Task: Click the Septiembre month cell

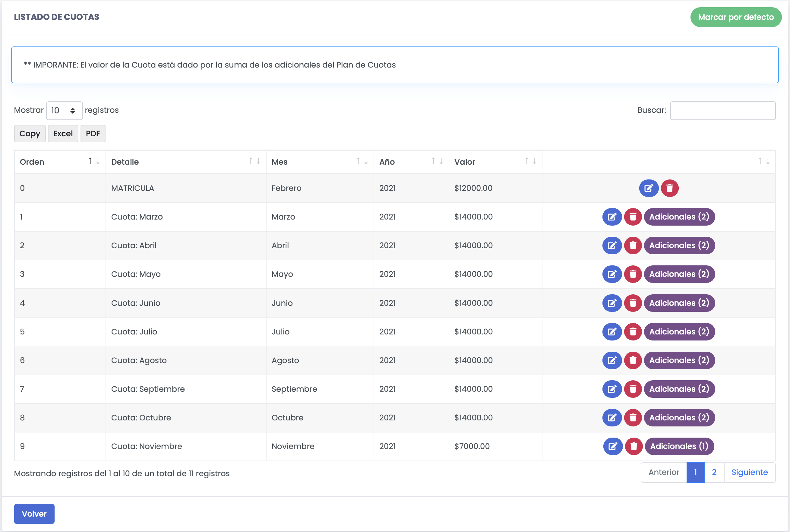Action: point(320,389)
